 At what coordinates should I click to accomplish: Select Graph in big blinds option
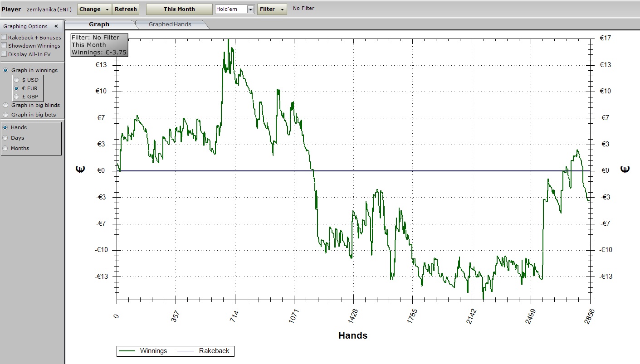pyautogui.click(x=6, y=105)
